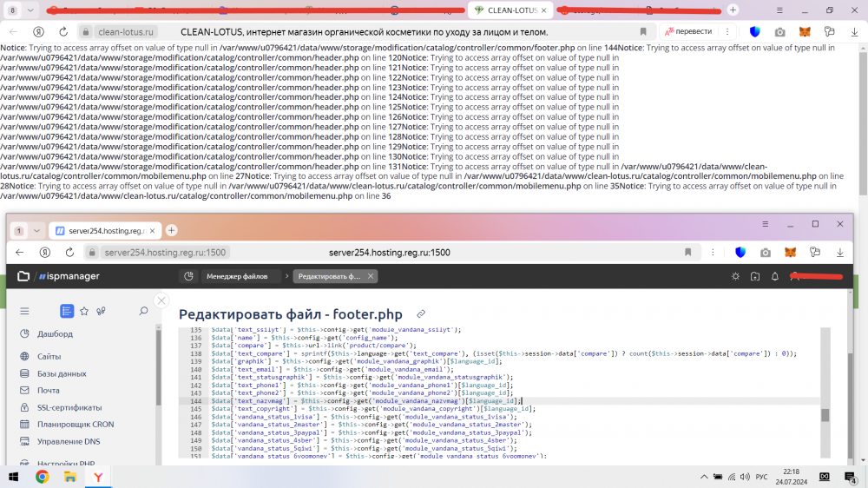Open the extensions icon in top browser
The image size is (868, 488).
coord(829,32)
